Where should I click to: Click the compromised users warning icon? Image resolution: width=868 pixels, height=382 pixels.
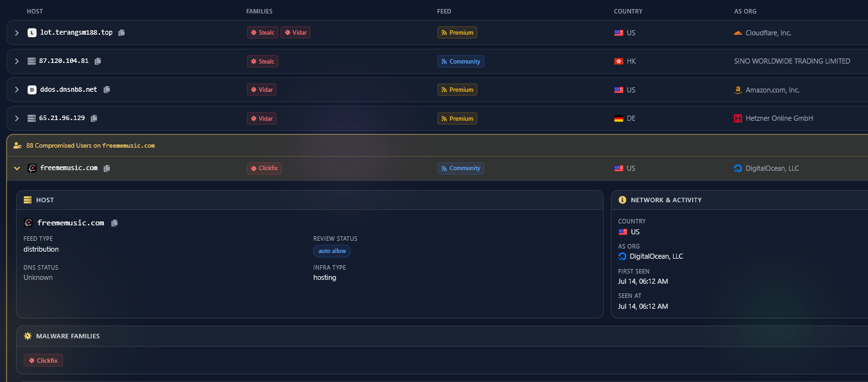tap(18, 146)
